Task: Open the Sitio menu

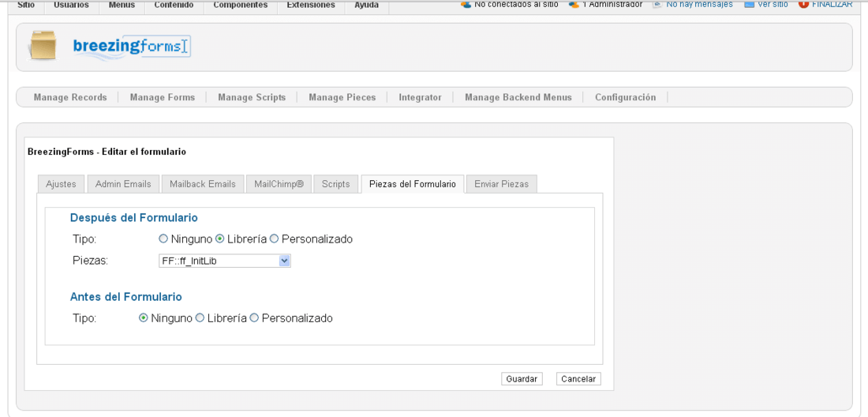Action: pos(27,5)
